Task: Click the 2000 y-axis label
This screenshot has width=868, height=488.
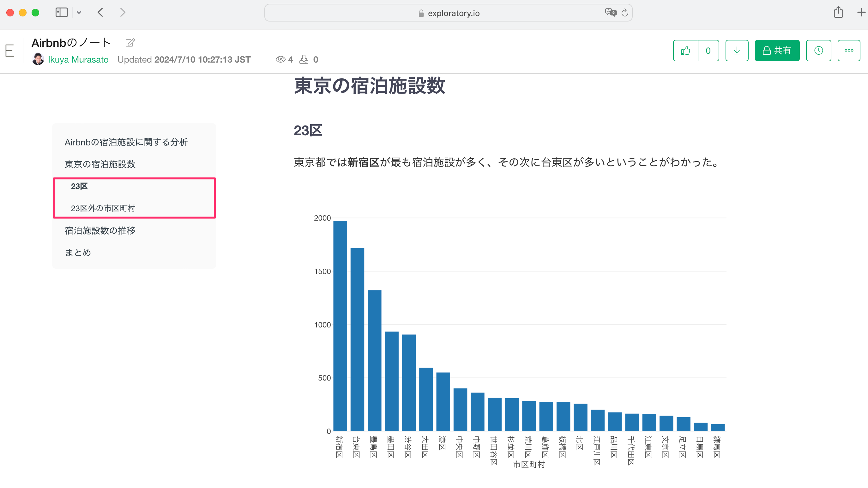Action: pos(322,218)
